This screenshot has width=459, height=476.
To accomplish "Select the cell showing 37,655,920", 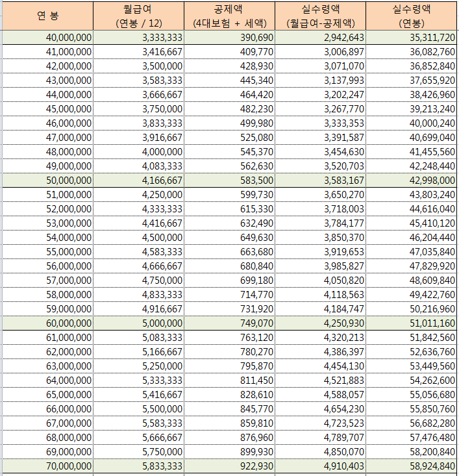I will coord(412,81).
